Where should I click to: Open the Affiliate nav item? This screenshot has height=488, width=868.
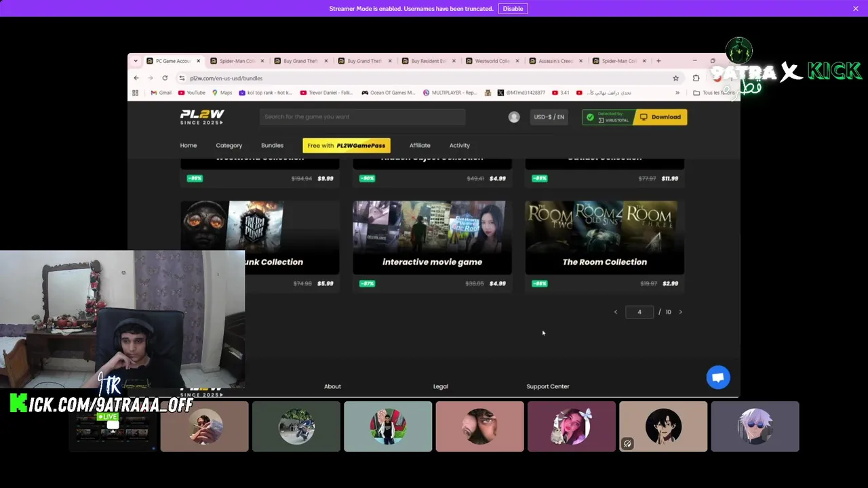(420, 145)
